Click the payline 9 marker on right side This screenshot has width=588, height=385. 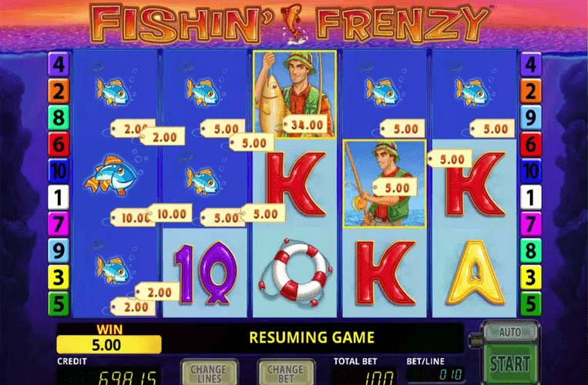(531, 118)
